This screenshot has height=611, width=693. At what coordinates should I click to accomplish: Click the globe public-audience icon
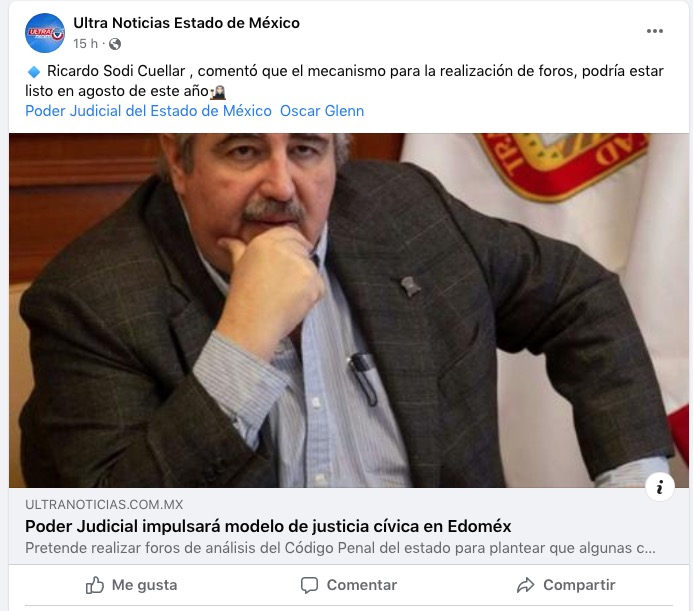click(x=115, y=44)
